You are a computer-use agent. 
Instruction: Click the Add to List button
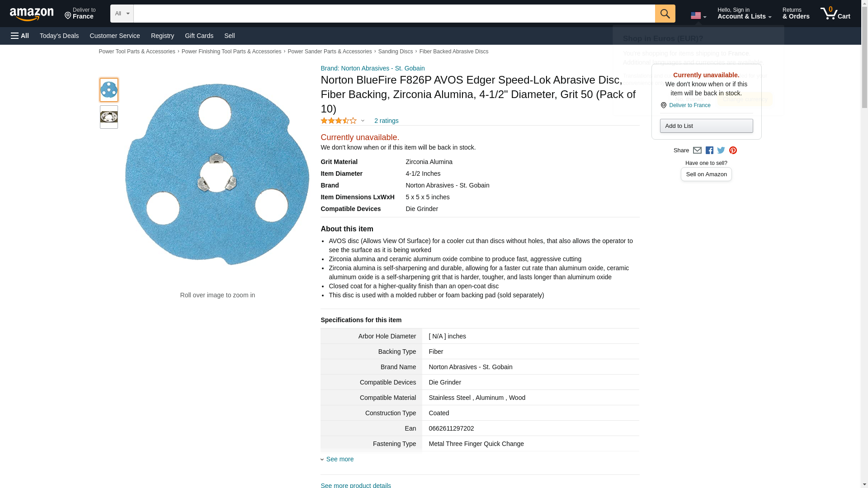click(x=706, y=126)
